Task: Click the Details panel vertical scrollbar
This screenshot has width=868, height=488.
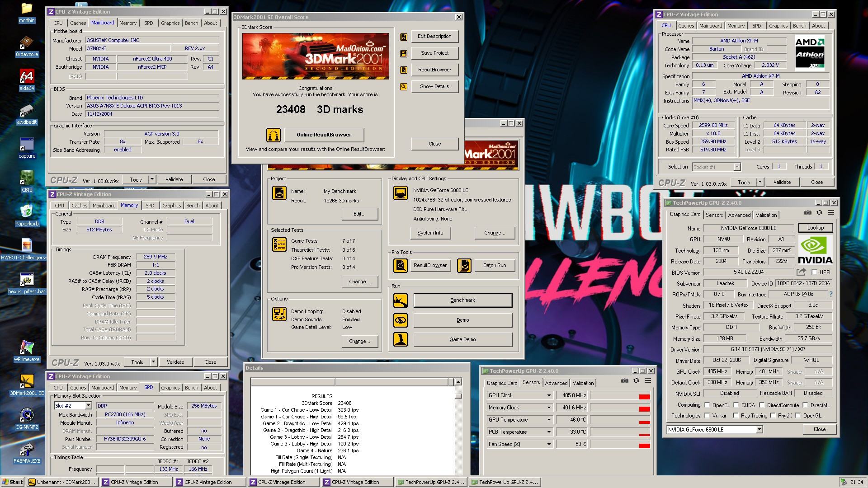Action: point(458,426)
